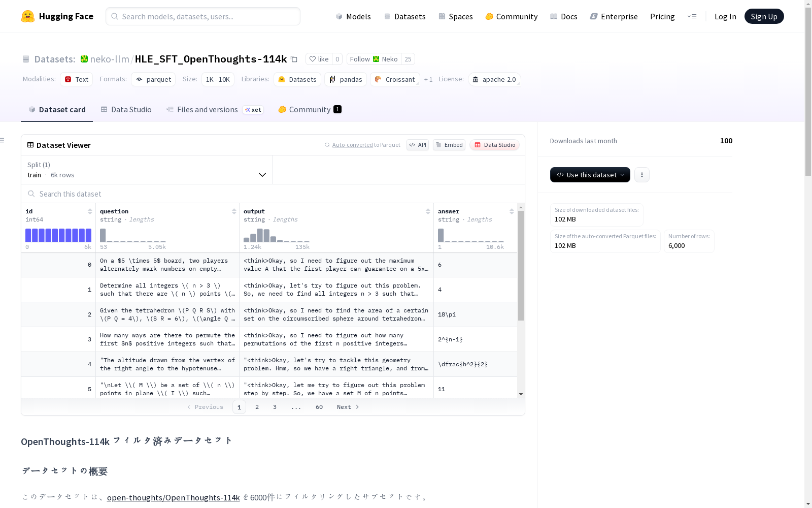
Task: Expand the train split dropdown
Action: coord(147,170)
